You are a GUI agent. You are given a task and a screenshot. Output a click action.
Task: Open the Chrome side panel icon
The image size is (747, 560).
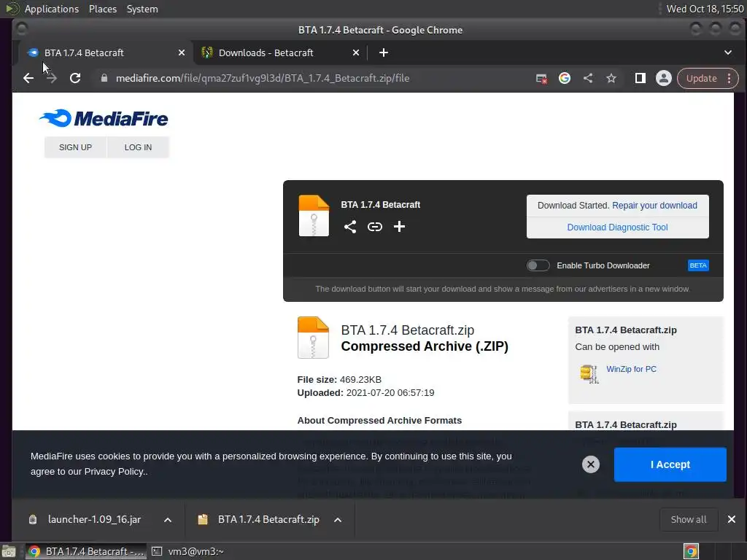640,78
